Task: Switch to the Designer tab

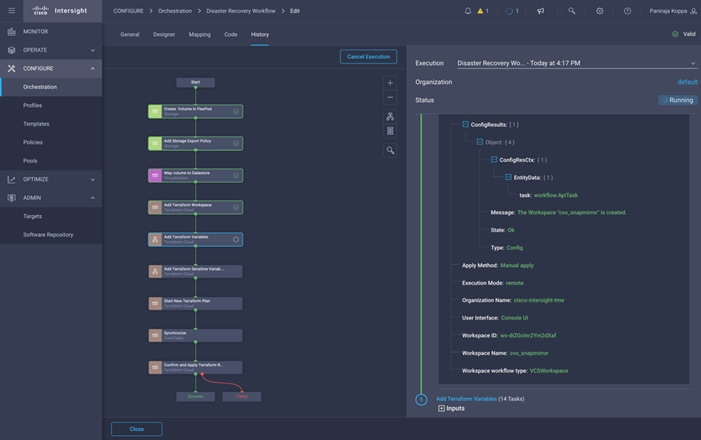Action: click(x=164, y=34)
